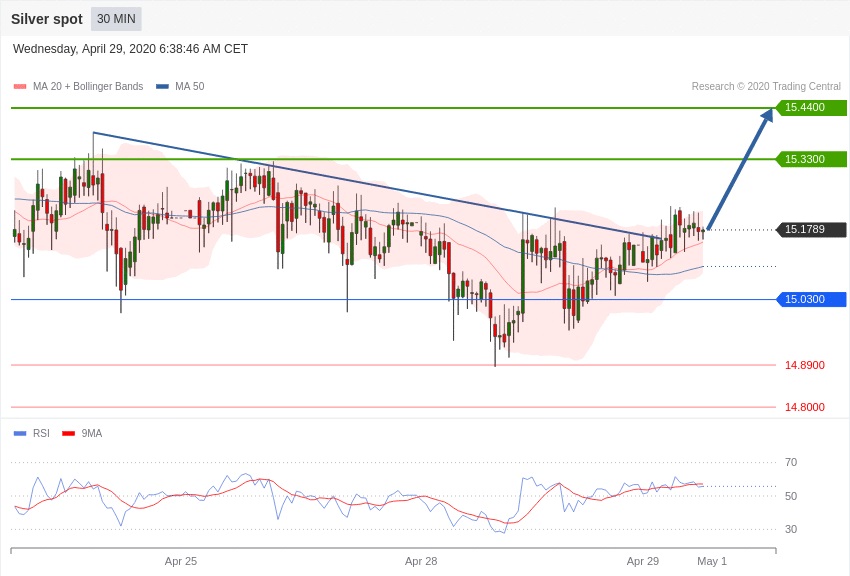
Task: Click the 15.4400 green resistance price tag
Action: pos(812,107)
